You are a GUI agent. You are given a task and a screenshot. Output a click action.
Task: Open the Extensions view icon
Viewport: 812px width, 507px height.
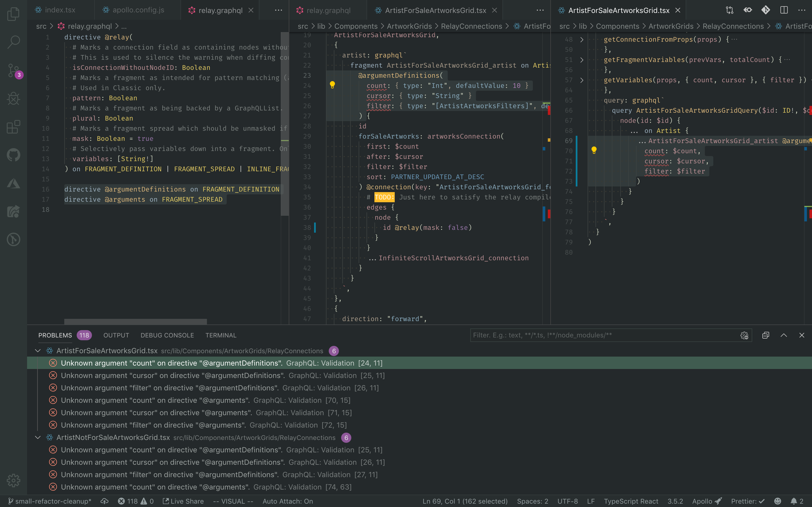coord(14,127)
